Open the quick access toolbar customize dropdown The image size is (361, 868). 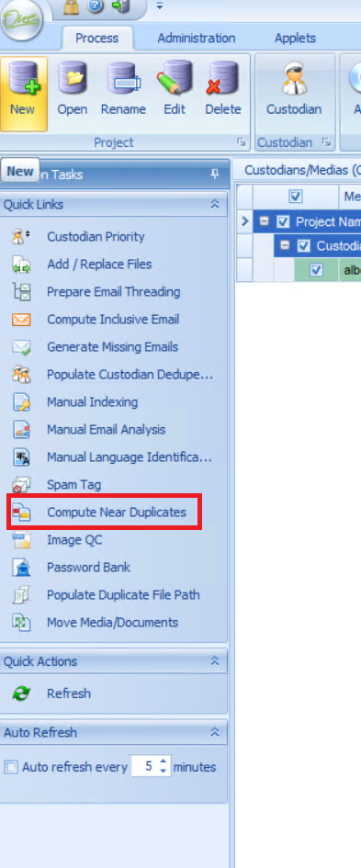pos(160,6)
